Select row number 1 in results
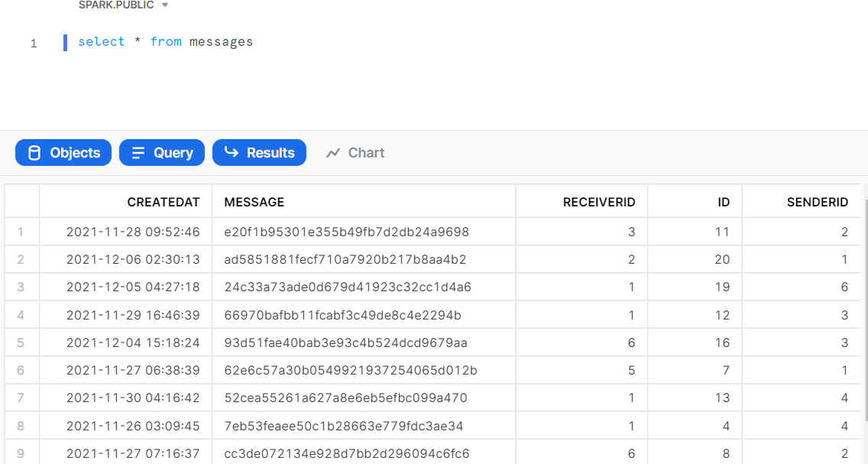This screenshot has width=868, height=464. coord(21,232)
